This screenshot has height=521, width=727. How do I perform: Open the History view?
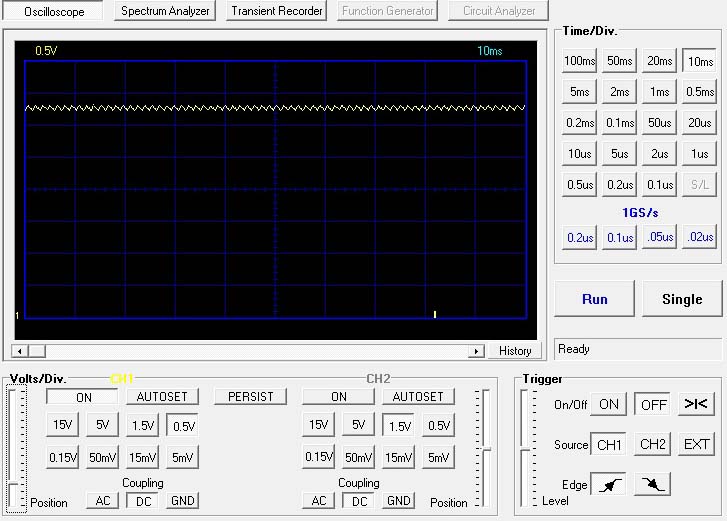pyautogui.click(x=515, y=351)
